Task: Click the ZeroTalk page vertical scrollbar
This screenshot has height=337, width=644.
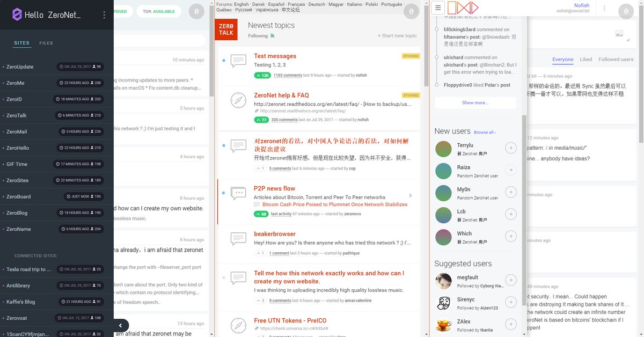Action: tap(427, 46)
